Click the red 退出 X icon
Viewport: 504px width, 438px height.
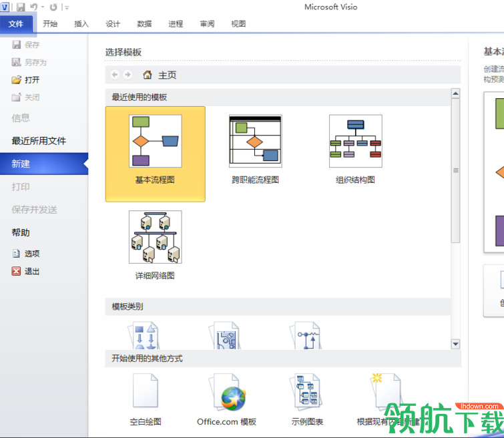coord(16,271)
